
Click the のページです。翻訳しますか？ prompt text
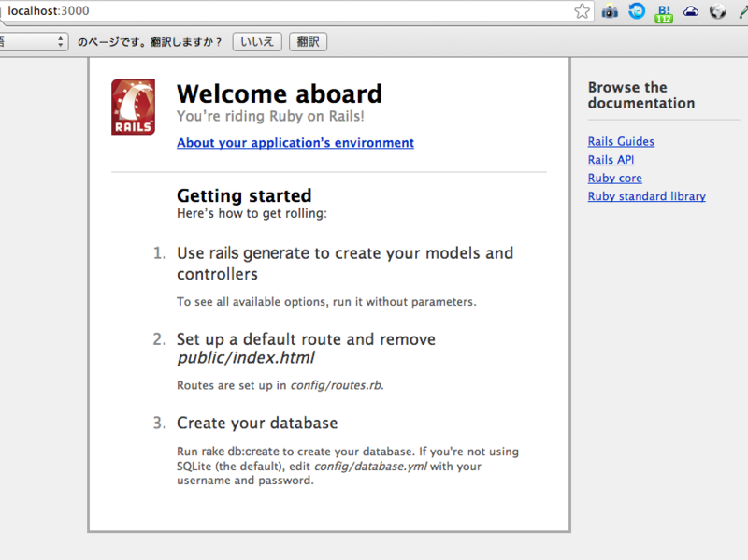150,42
